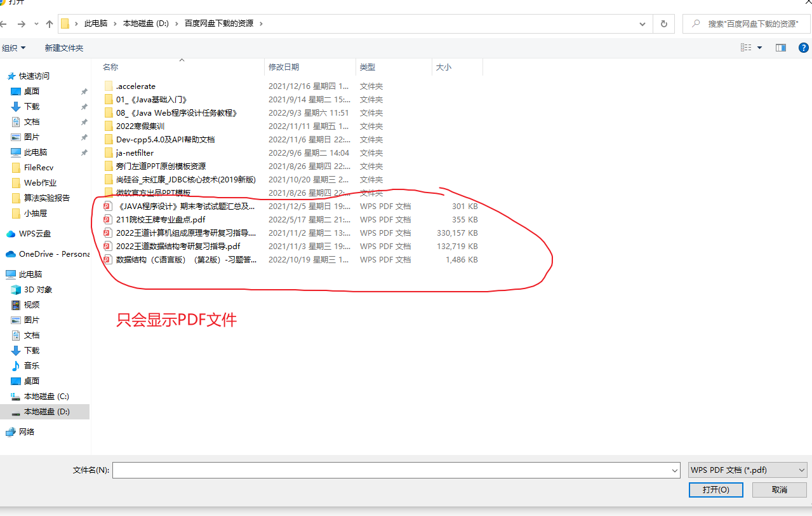Go up one folder level arrow
The width and height of the screenshot is (812, 516).
50,24
